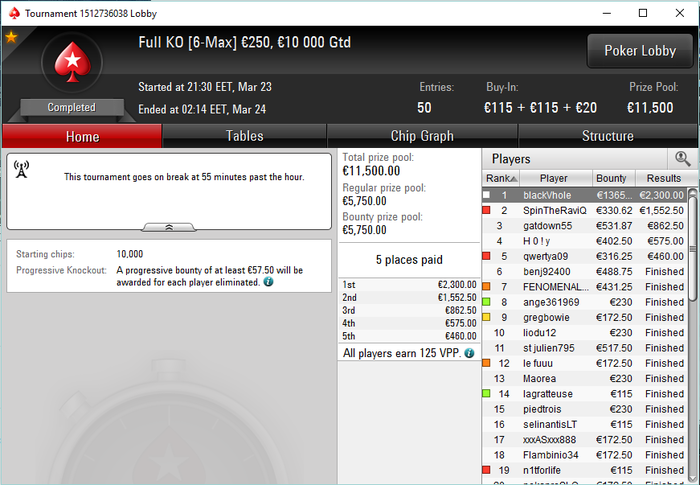Sort player list by Results column

[666, 178]
